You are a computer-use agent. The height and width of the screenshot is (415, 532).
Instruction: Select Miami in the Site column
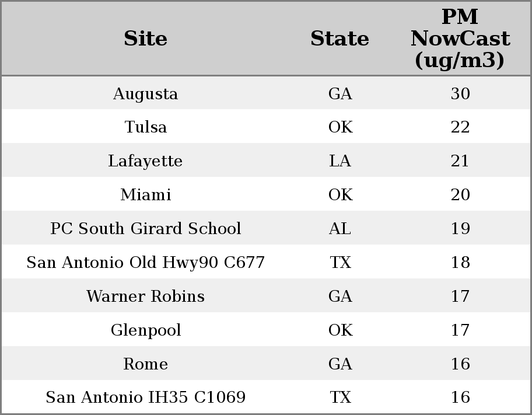(x=145, y=194)
